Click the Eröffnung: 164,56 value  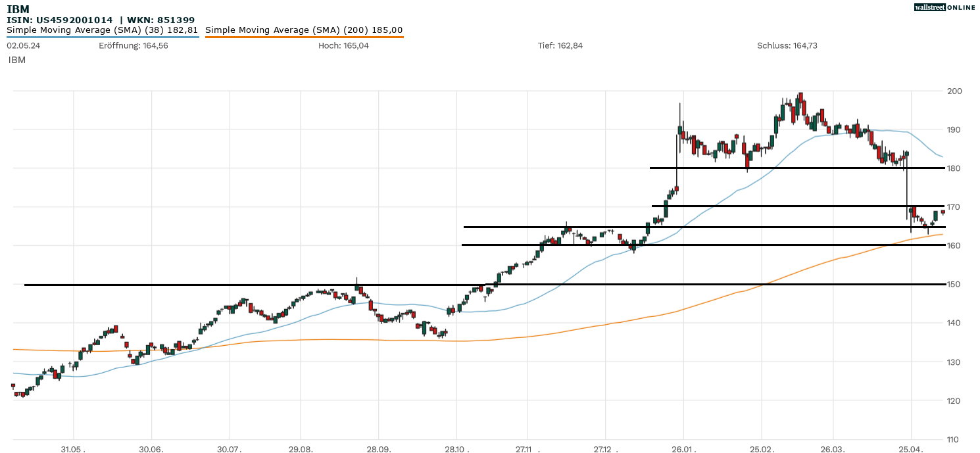[x=134, y=46]
